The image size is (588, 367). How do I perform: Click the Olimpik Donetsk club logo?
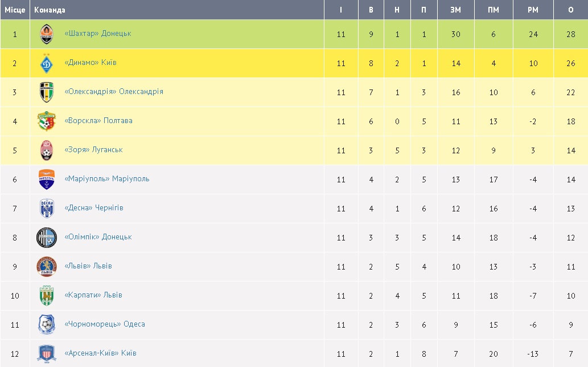point(47,238)
